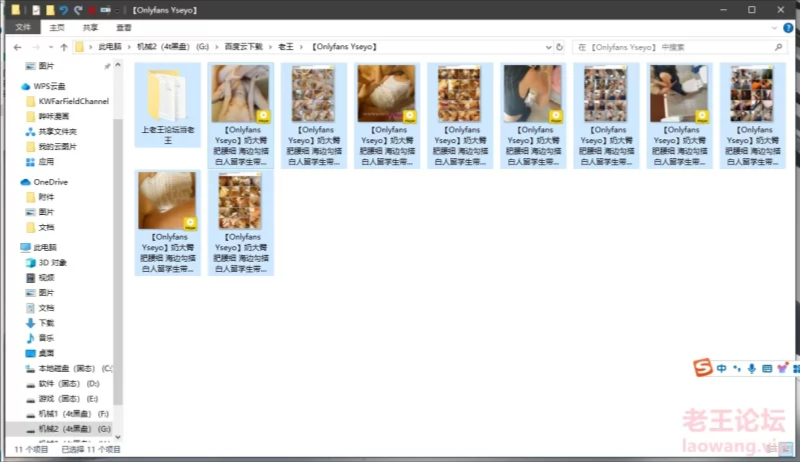Select 3D 对象 in the sidebar

pyautogui.click(x=52, y=263)
